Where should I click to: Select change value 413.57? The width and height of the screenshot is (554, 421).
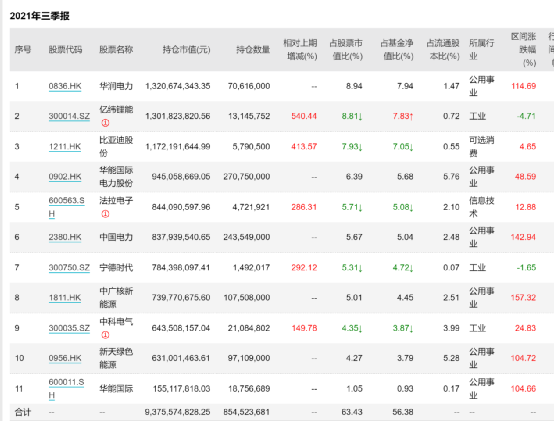pyautogui.click(x=304, y=147)
